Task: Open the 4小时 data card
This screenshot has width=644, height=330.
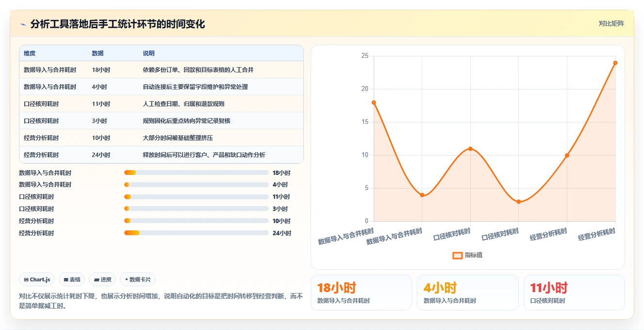Action: point(468,293)
